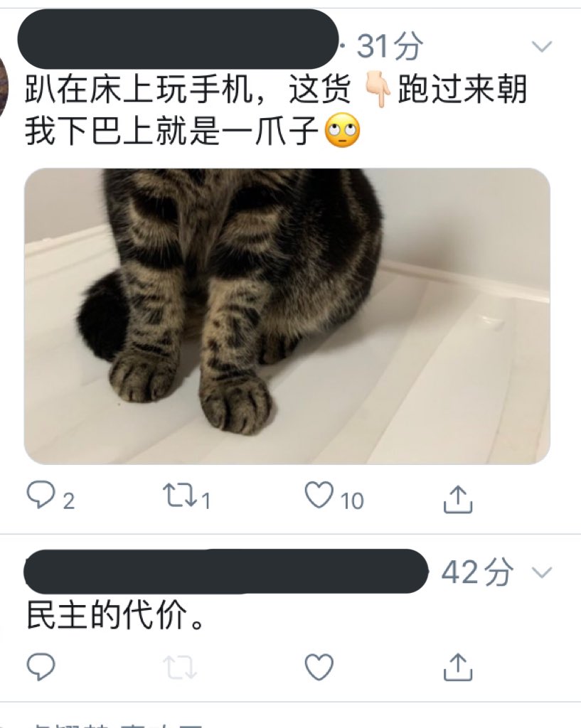View the like count 10 on cat tweet
Screen dimensions: 581x728
(352, 501)
